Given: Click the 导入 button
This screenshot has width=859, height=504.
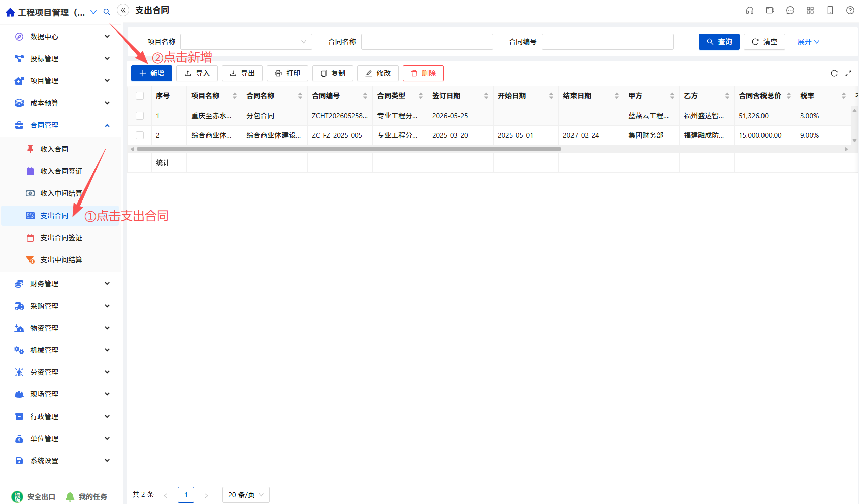Looking at the screenshot, I should 197,73.
